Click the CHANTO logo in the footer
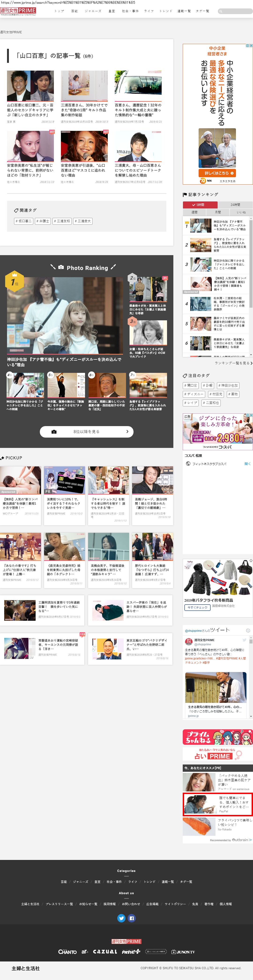 (67, 951)
